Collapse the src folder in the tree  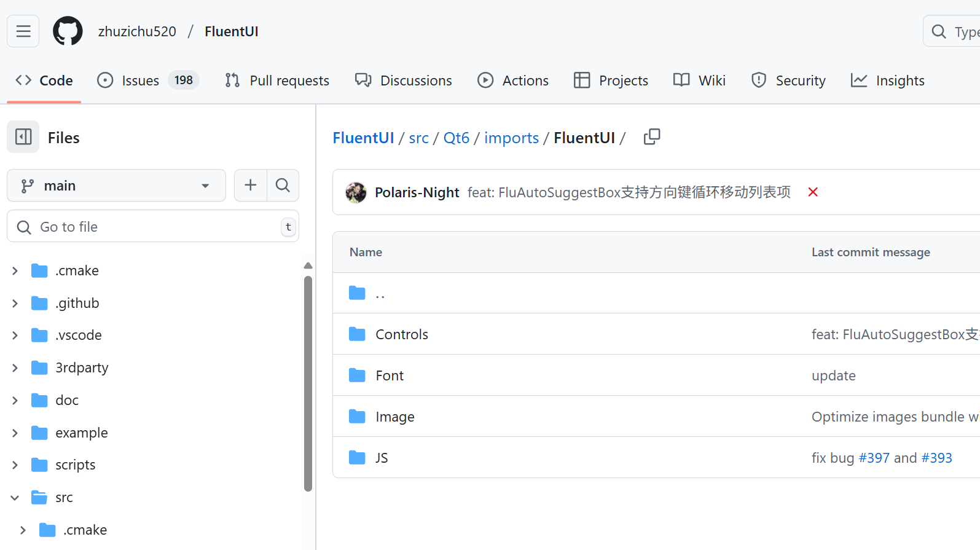[15, 498]
